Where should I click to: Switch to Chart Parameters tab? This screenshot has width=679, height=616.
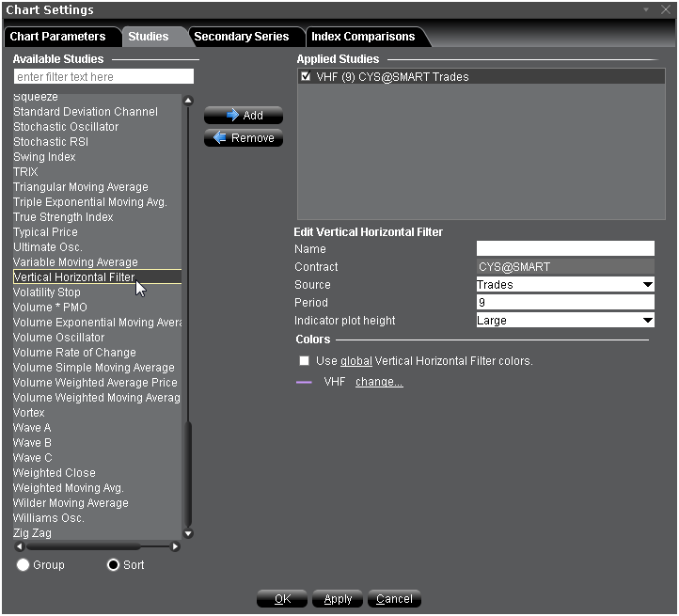[57, 37]
